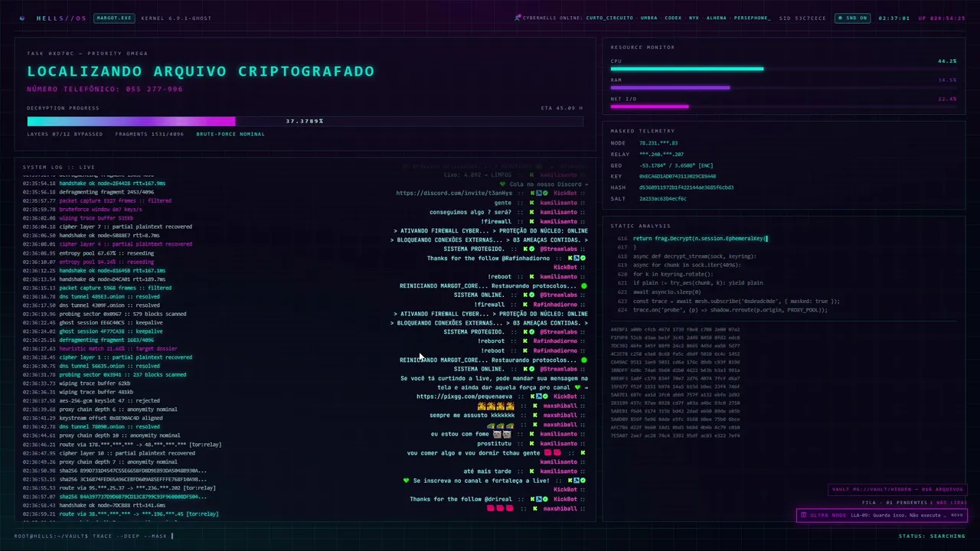Open the pixgg.com/pequenaeva link
The width and height of the screenshot is (980, 551).
465,396
